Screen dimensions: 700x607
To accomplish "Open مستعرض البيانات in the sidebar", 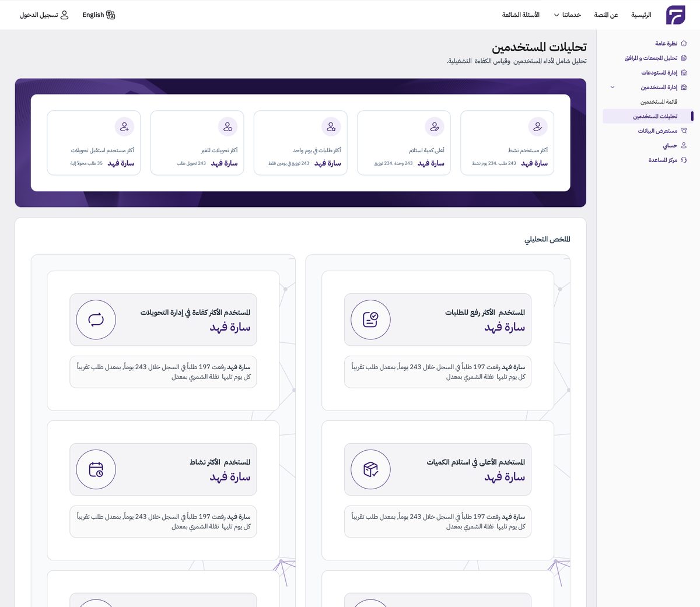I will [657, 131].
